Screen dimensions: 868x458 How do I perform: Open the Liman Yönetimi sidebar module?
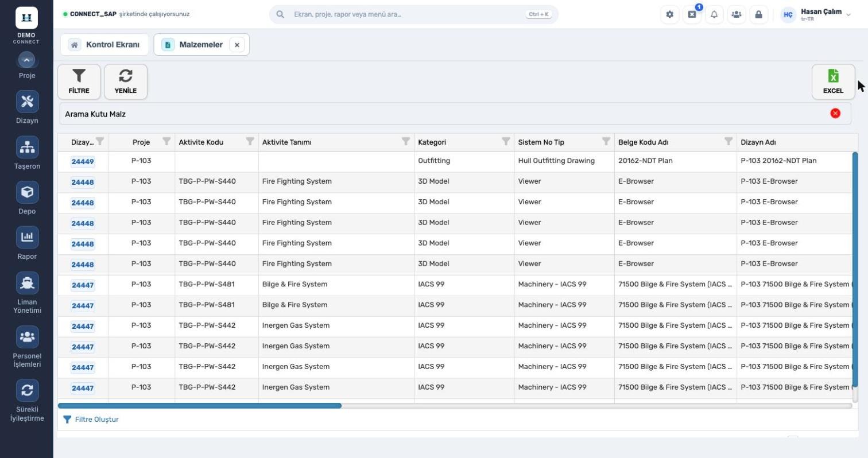27,293
